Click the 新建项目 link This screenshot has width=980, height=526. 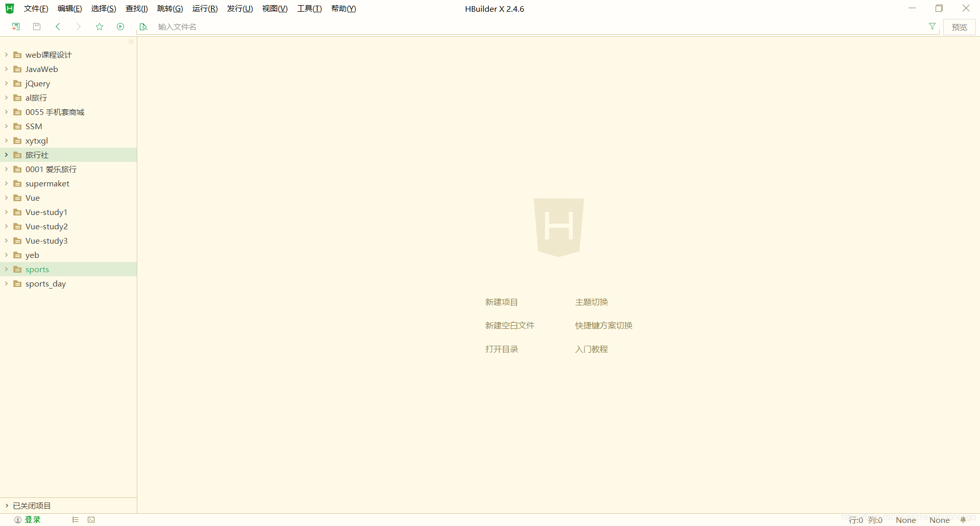pos(501,302)
